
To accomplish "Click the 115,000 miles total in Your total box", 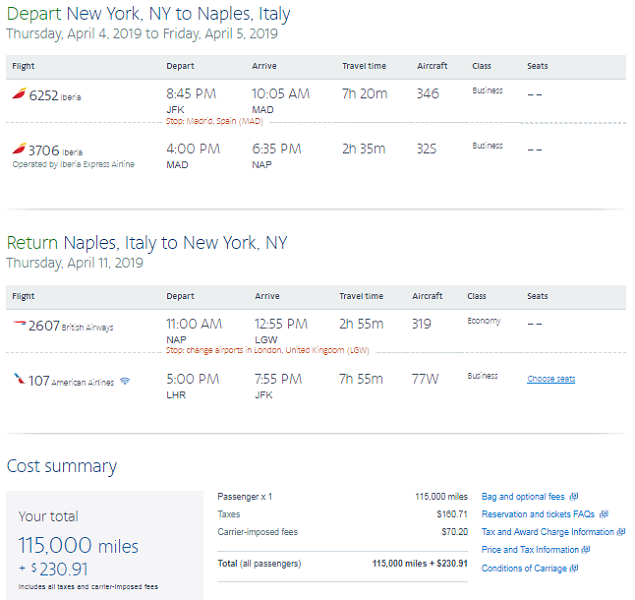I will pos(78,546).
